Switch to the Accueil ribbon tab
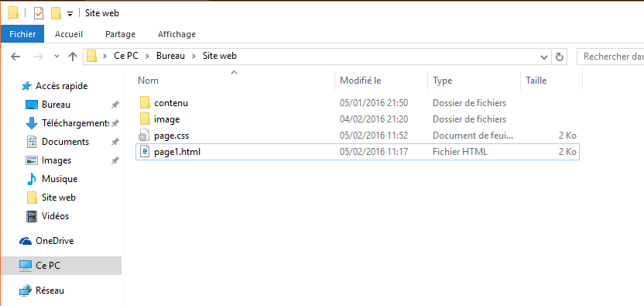Viewport: 644px width, 306px height. (69, 34)
